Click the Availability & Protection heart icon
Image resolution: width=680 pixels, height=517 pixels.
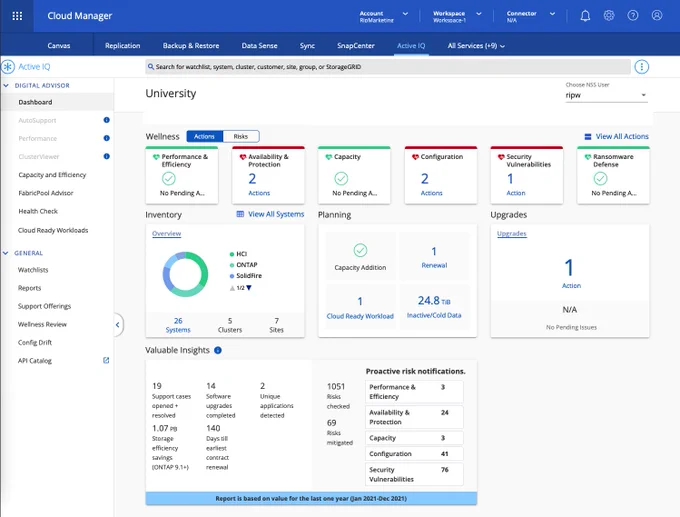pos(243,157)
